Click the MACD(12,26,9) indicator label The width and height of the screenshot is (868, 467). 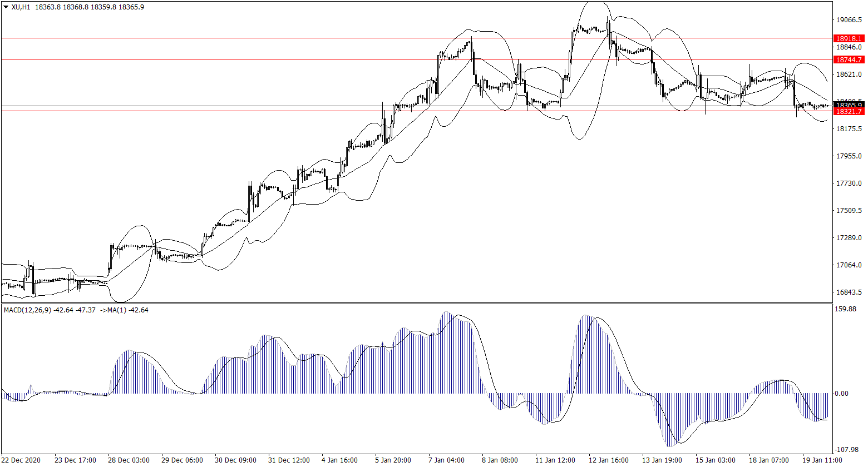26,310
